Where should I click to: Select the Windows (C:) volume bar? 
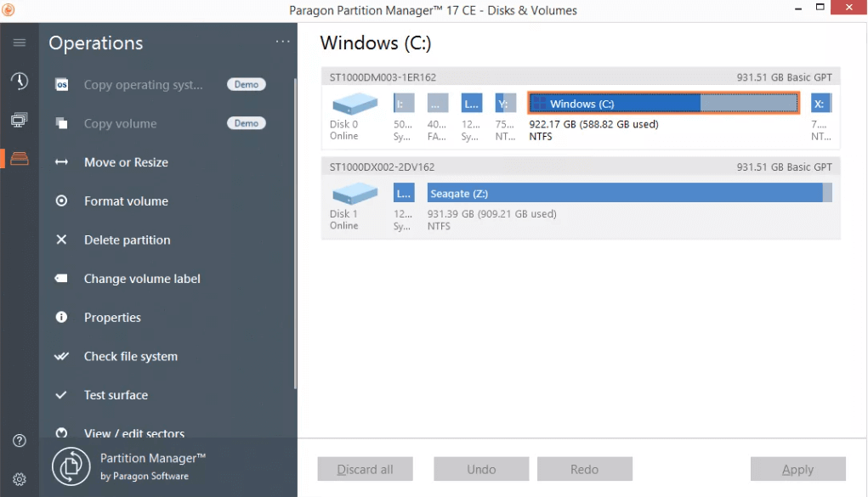click(663, 103)
